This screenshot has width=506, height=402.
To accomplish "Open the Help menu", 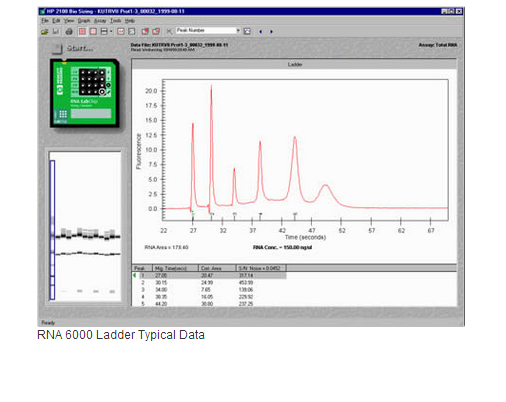I will [130, 21].
